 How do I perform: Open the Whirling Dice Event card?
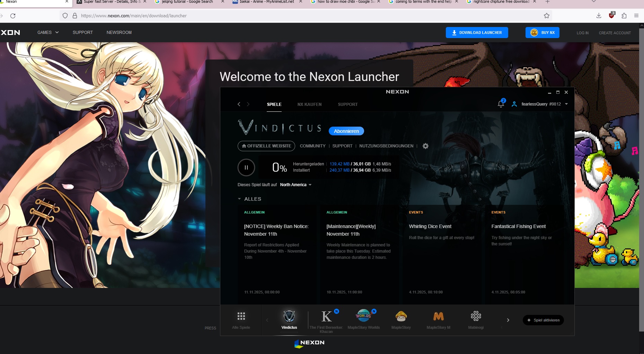[x=443, y=255]
